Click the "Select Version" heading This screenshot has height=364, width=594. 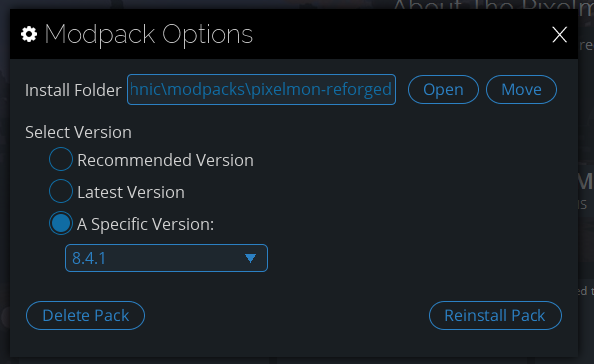[x=78, y=133]
